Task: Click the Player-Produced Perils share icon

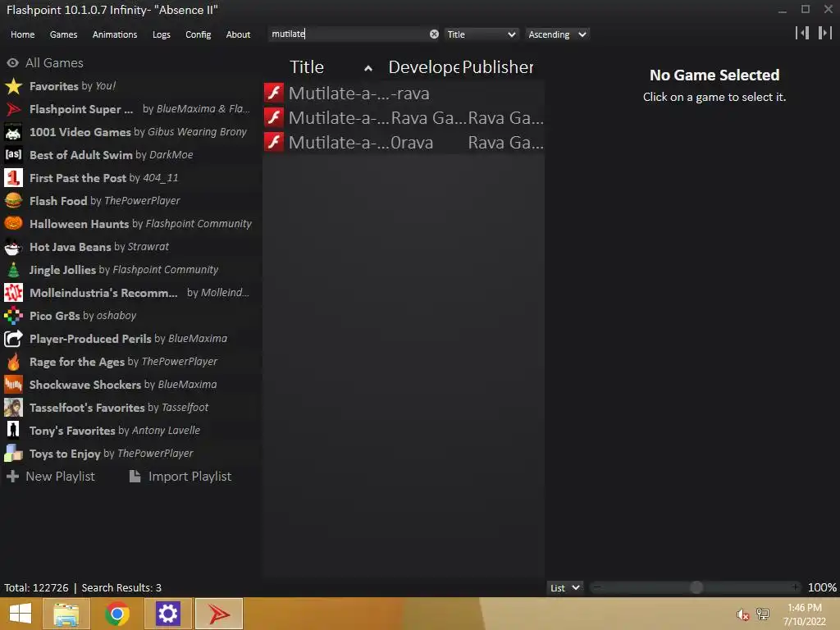Action: click(13, 339)
